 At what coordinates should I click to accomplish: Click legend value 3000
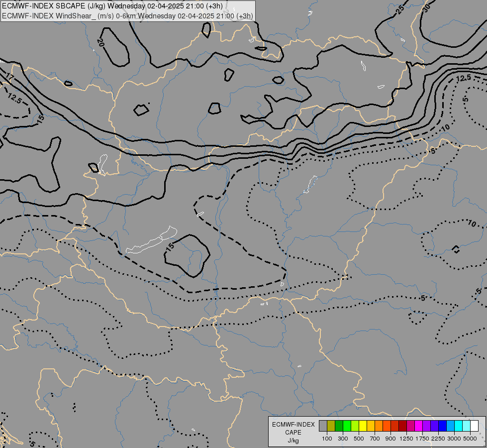(x=454, y=439)
